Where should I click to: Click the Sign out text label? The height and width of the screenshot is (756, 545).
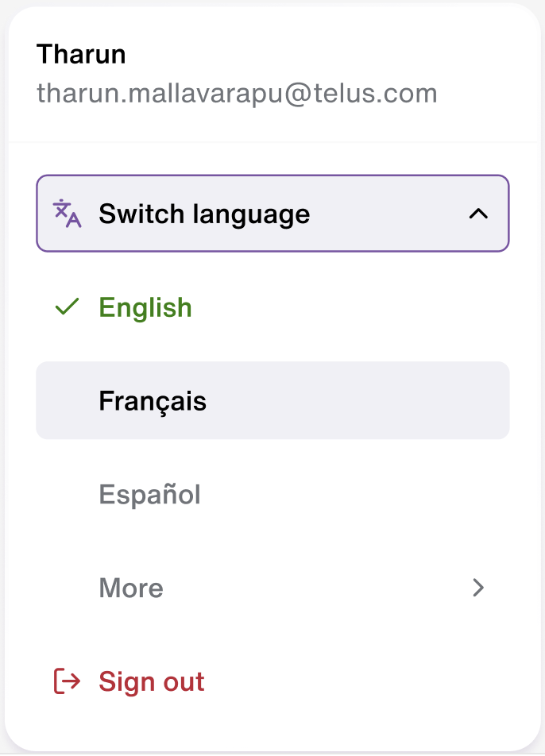pos(152,681)
